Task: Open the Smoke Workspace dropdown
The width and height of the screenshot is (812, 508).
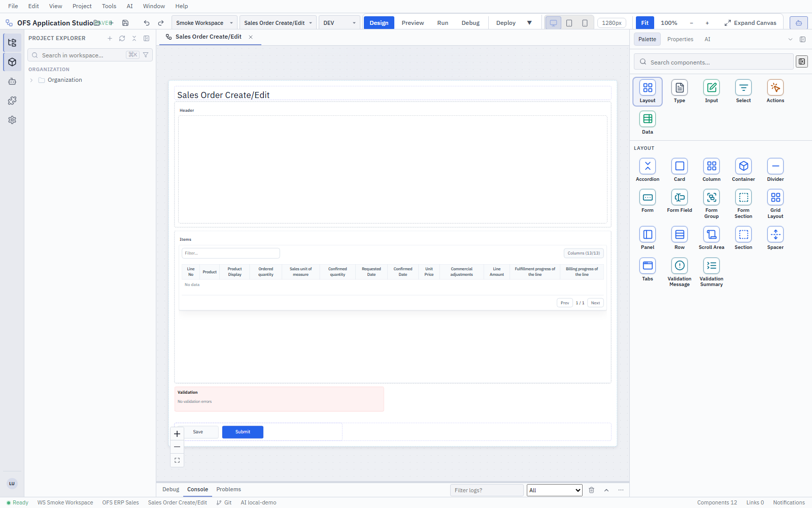Action: (x=205, y=23)
